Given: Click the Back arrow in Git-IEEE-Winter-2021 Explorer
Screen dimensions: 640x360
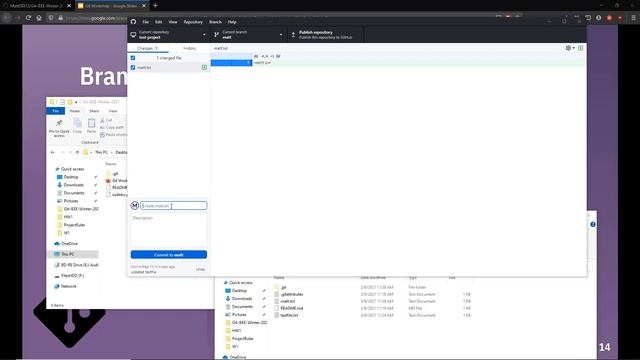Looking at the screenshot, I should tap(53, 152).
